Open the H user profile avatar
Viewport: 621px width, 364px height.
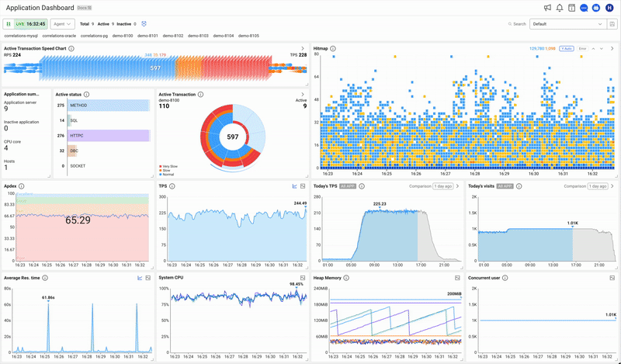coord(609,8)
